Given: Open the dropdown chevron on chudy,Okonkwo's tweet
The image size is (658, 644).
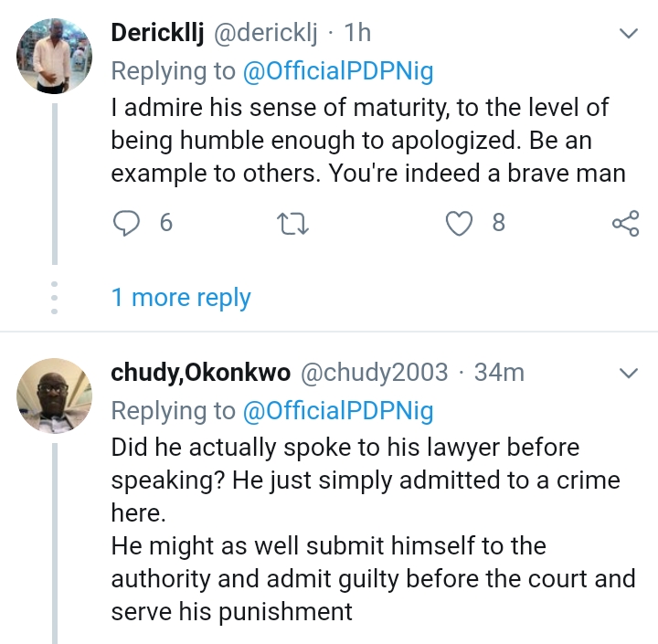Looking at the screenshot, I should click(629, 374).
